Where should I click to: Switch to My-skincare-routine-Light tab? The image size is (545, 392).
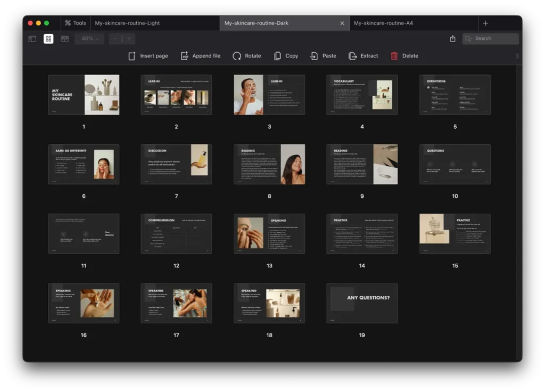tap(127, 23)
